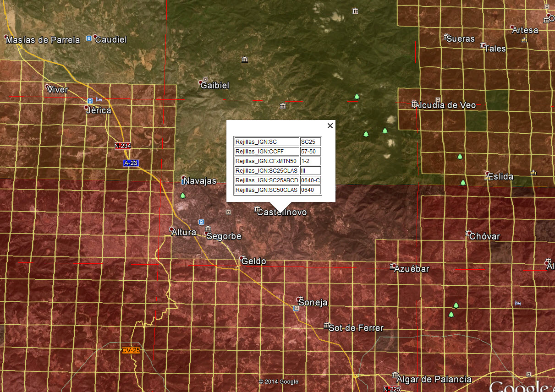Select the orange CV-25 road shield
This screenshot has height=392, width=555.
click(x=131, y=350)
